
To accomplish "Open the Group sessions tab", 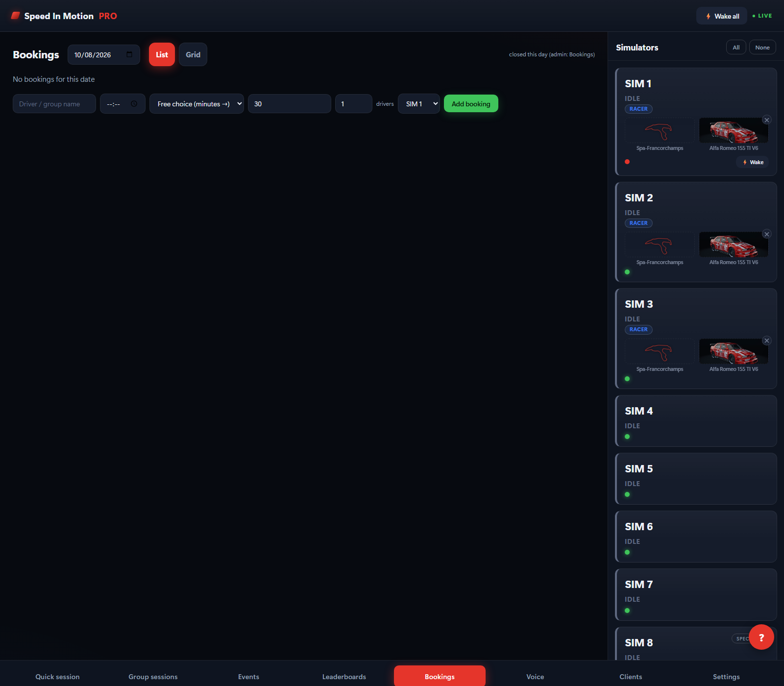I will click(x=153, y=677).
